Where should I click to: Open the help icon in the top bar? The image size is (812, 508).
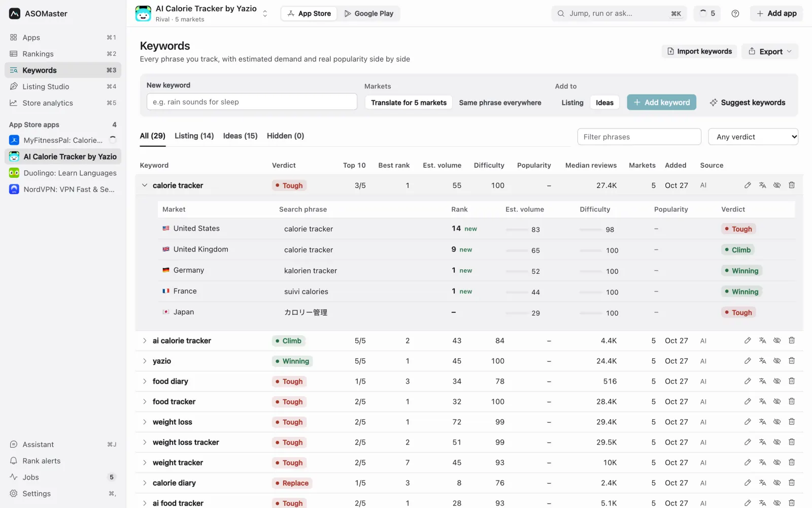pyautogui.click(x=735, y=14)
